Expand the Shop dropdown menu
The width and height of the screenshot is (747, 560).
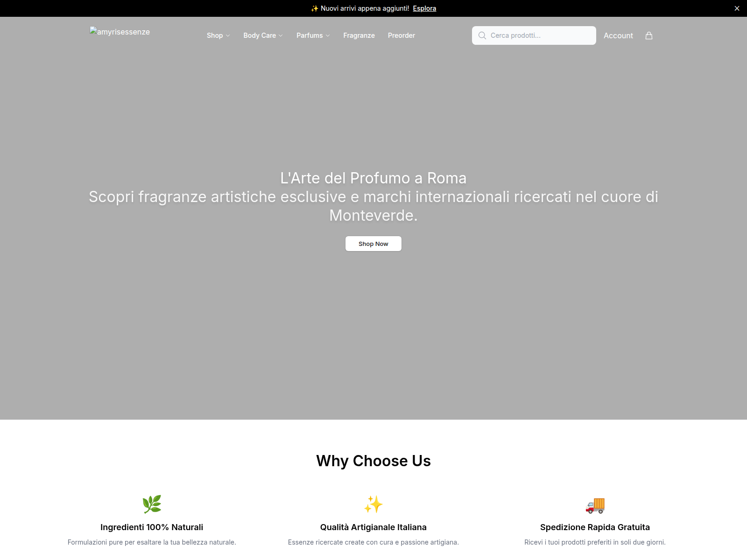(218, 35)
